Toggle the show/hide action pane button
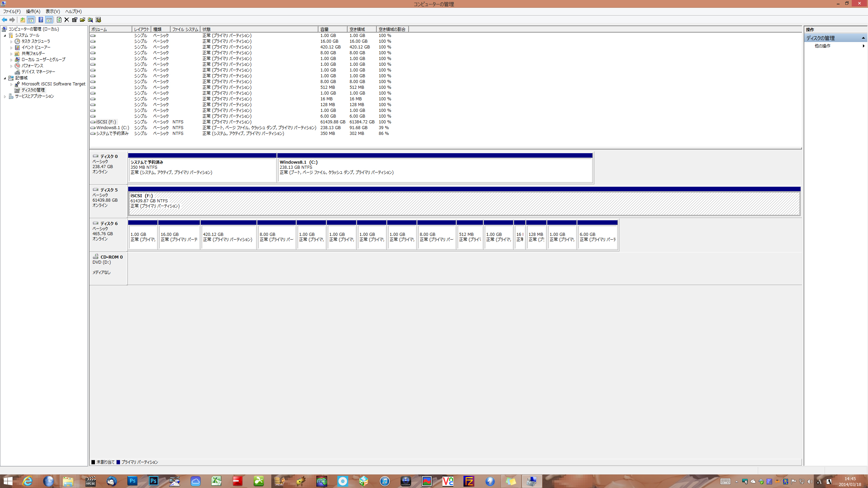 [49, 20]
